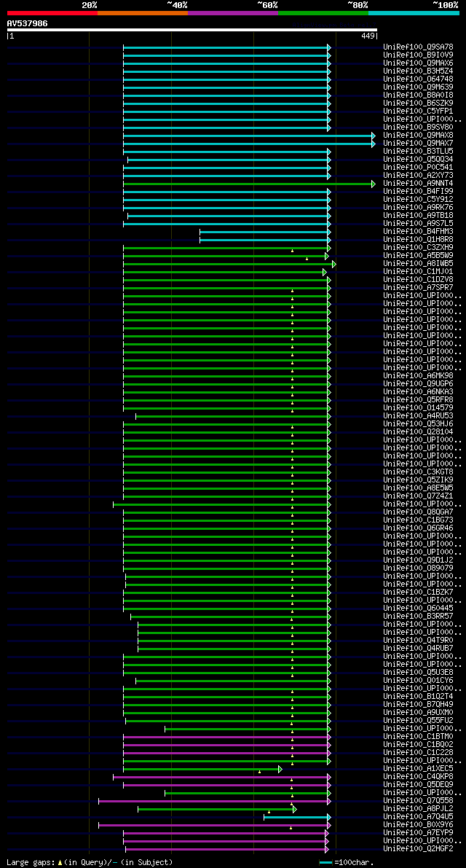Click the UniRef100_A5B5W9 label
Screen dimensions: 466x868
[x=418, y=256]
